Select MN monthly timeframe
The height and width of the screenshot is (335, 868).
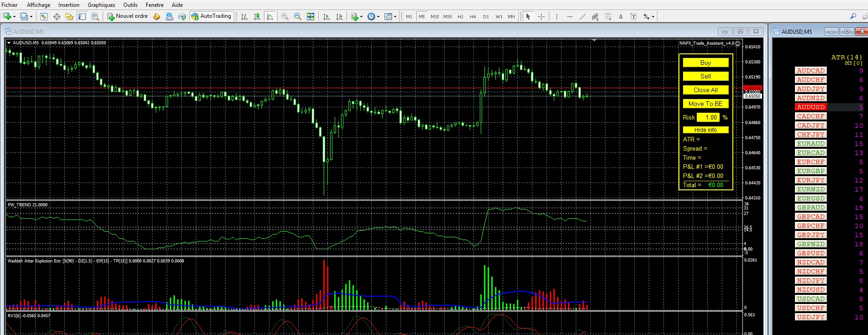[511, 16]
